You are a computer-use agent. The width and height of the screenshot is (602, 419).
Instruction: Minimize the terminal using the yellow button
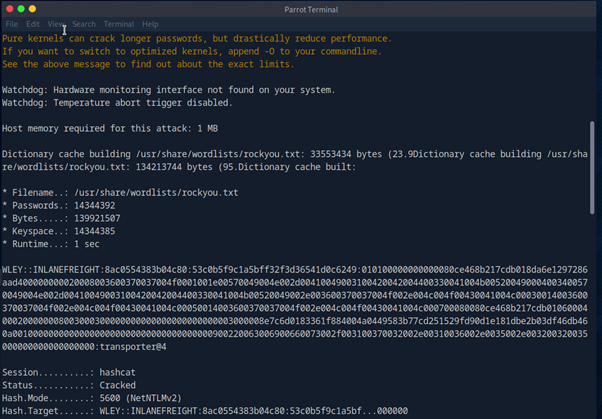coord(20,9)
